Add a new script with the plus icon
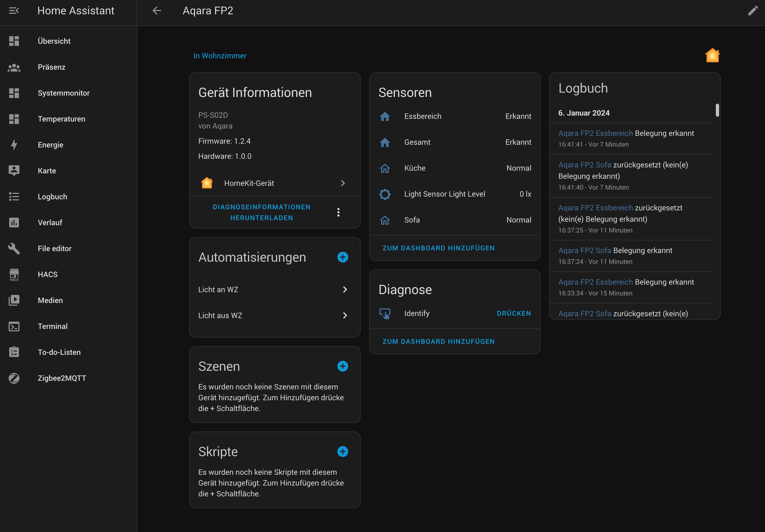The height and width of the screenshot is (532, 765). point(343,451)
